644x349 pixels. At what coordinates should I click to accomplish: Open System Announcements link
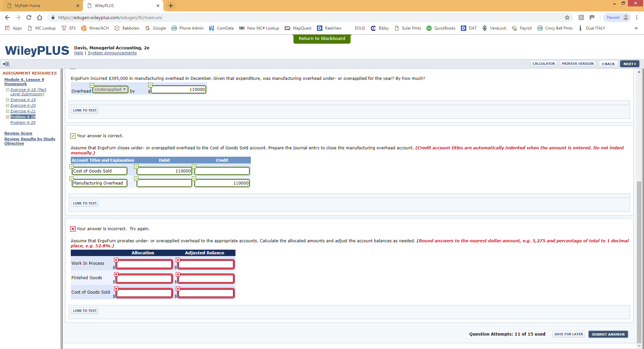coord(112,53)
